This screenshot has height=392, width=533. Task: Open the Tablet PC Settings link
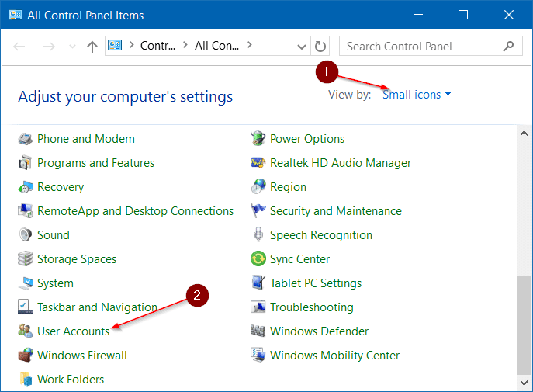click(316, 283)
